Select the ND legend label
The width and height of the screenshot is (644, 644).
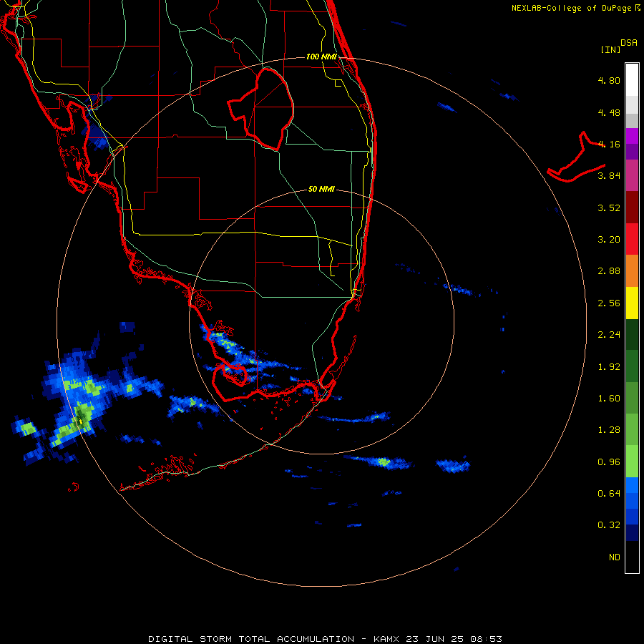click(615, 557)
